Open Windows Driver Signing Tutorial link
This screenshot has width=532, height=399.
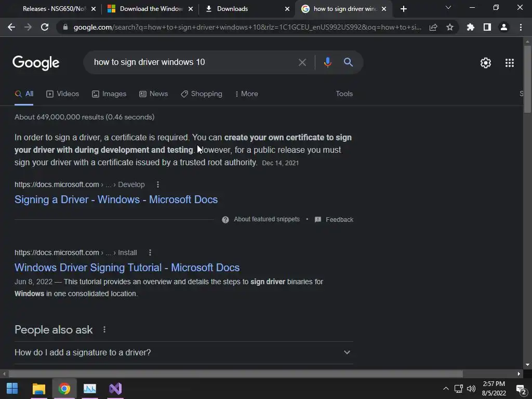tap(127, 268)
